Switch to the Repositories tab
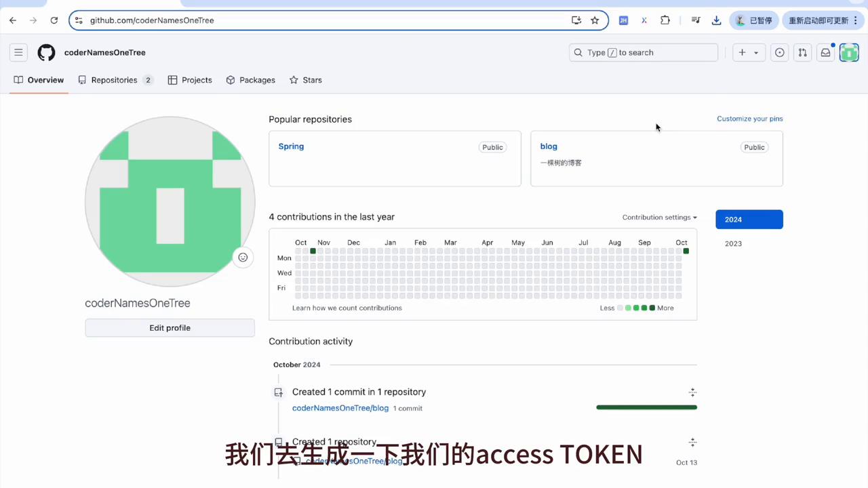The width and height of the screenshot is (868, 488). pyautogui.click(x=114, y=80)
